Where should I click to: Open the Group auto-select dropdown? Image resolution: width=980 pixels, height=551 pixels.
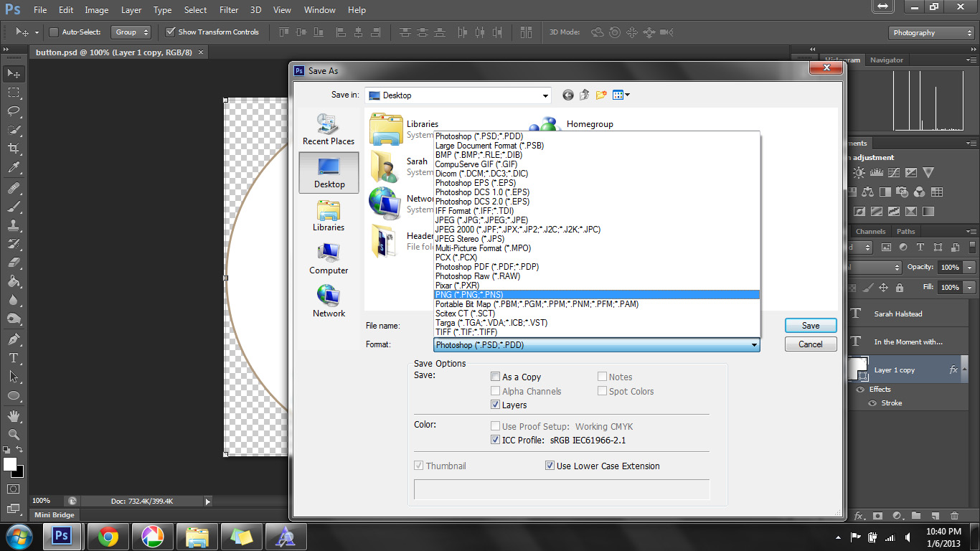(131, 32)
